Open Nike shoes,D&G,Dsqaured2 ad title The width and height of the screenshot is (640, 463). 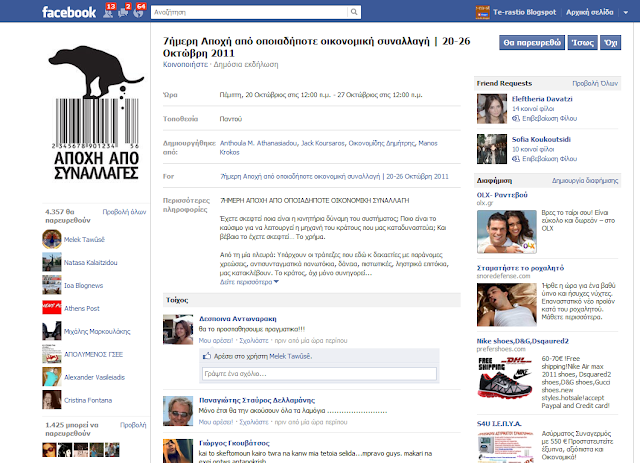pyautogui.click(x=522, y=341)
